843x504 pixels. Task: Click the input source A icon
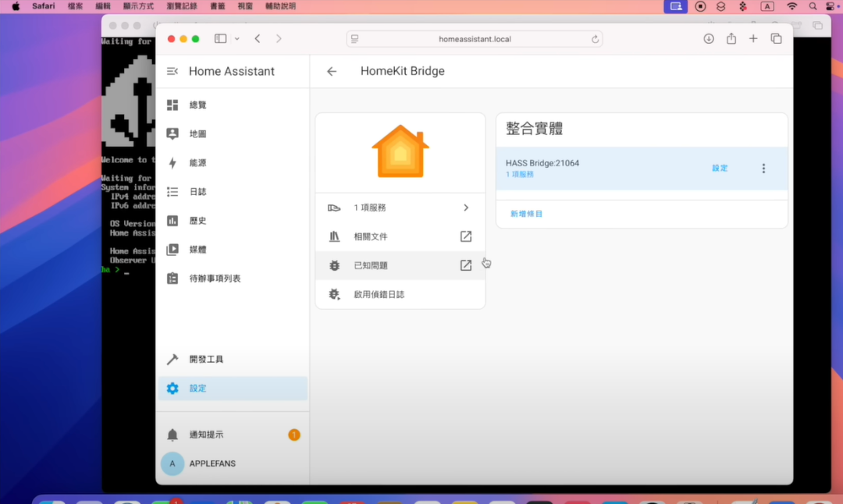click(x=767, y=6)
